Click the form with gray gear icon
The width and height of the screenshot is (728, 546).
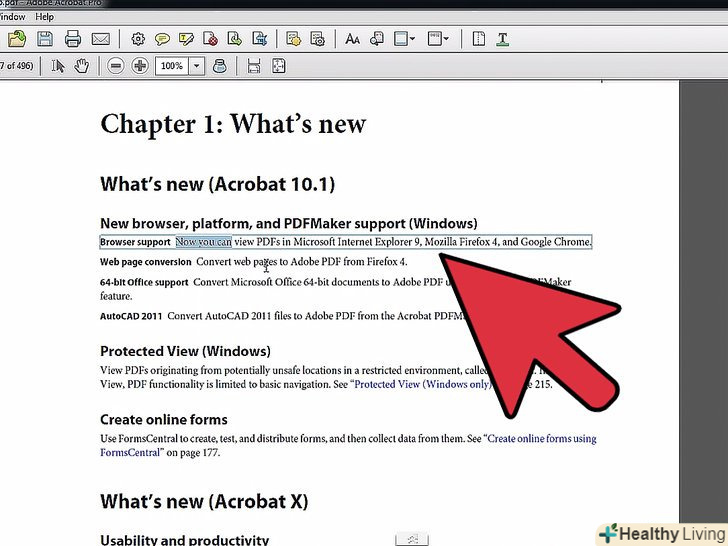(318, 39)
